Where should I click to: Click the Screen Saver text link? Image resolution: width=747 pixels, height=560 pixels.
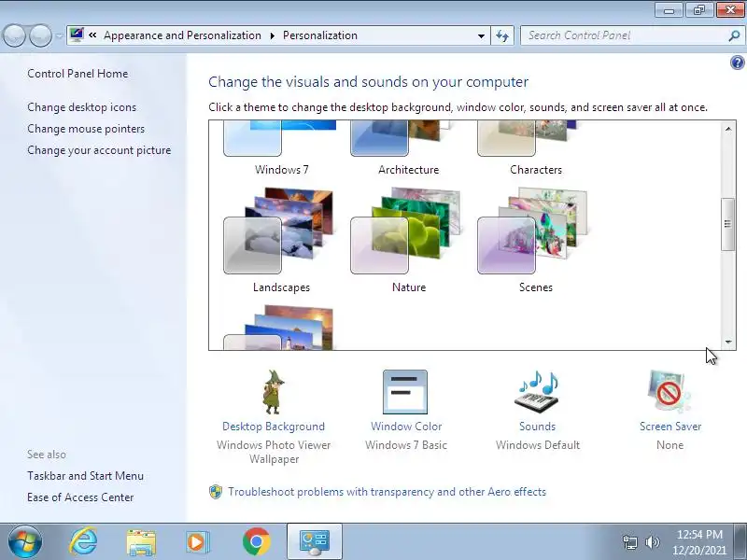coord(670,427)
